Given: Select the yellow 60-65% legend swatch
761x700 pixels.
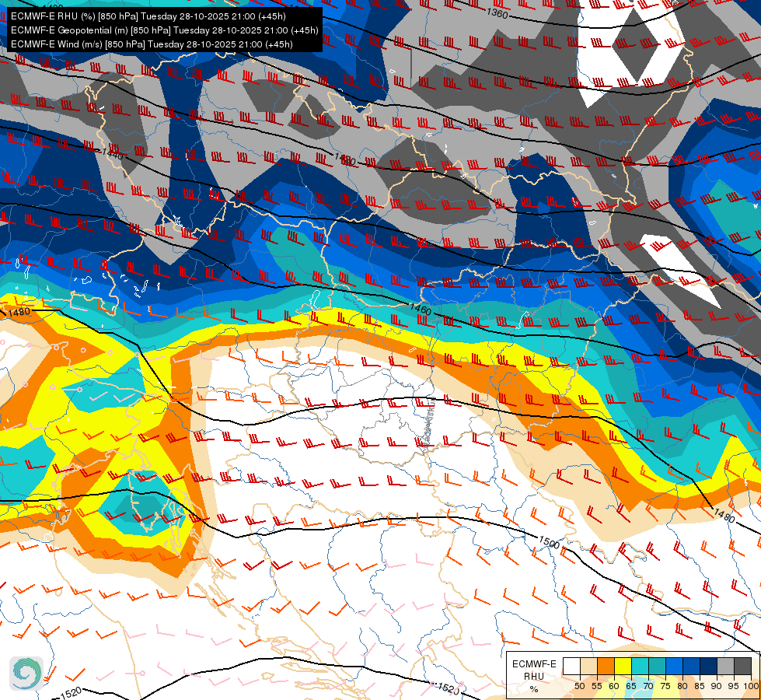Looking at the screenshot, I should coord(623,666).
